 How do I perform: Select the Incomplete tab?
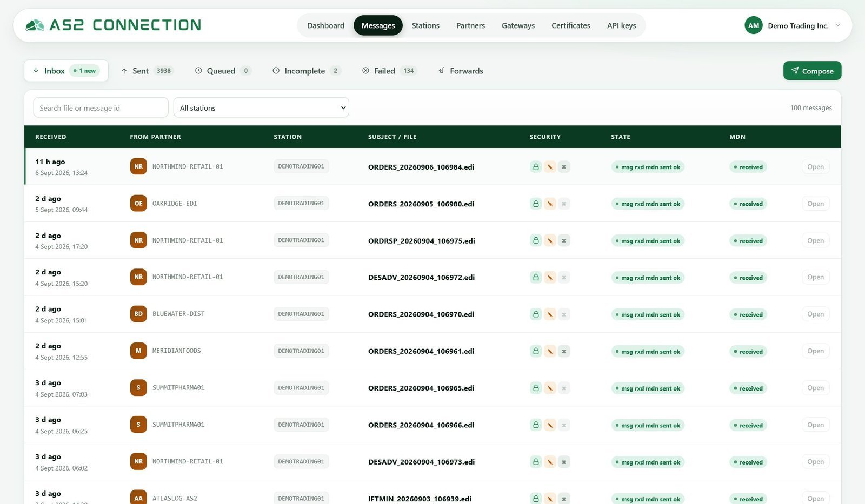[x=307, y=71]
